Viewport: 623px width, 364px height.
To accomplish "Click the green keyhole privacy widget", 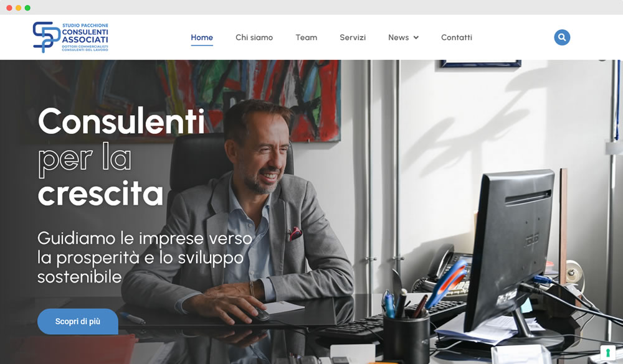I will click(x=607, y=352).
